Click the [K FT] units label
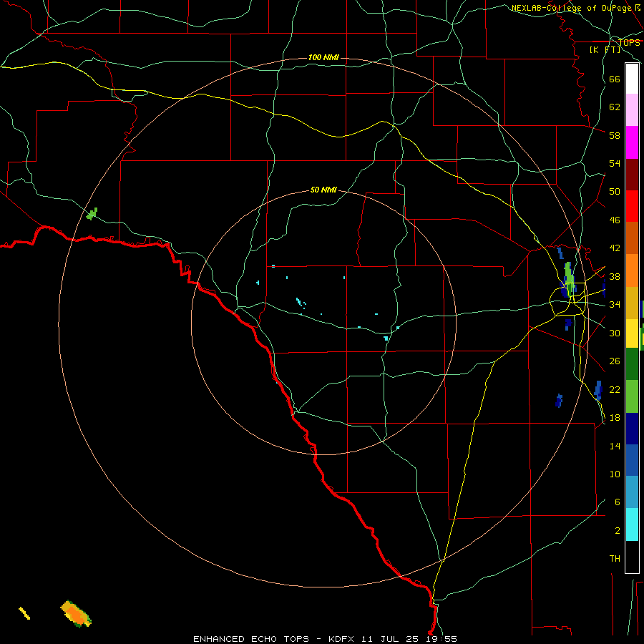Viewport: 644px width, 644px height. click(605, 49)
